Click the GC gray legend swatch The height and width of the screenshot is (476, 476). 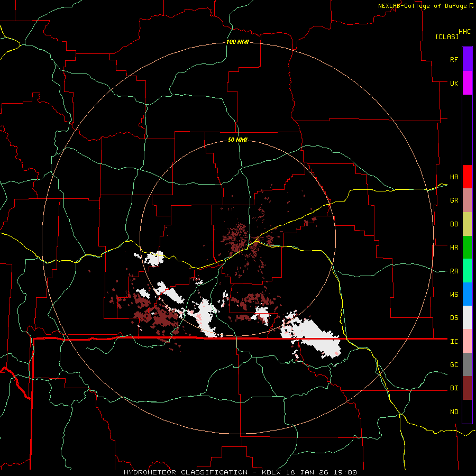467,364
